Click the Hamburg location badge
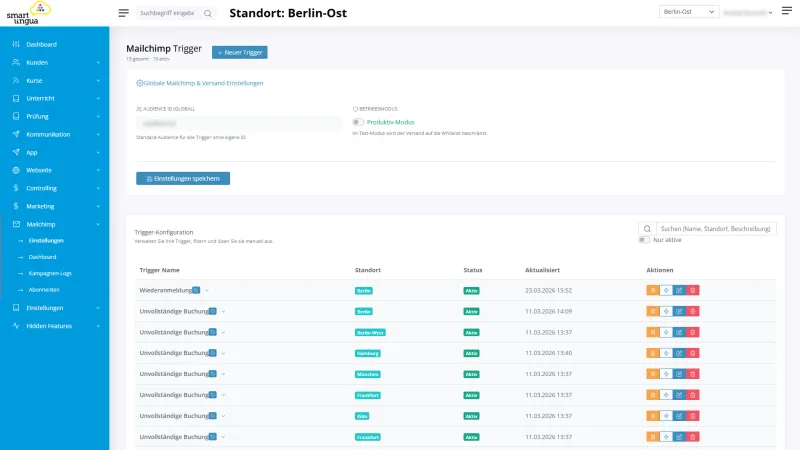Screen dimensions: 800x450 (367, 354)
